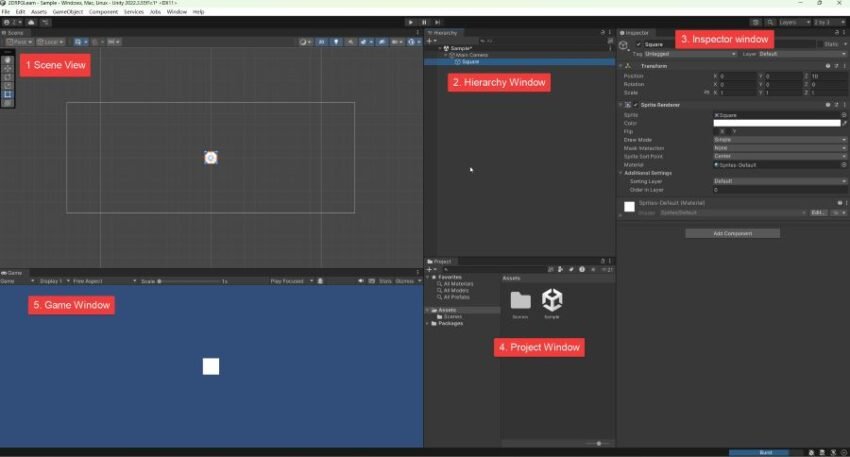Click the Play button in top toolbar
This screenshot has height=457, width=850.
pos(410,22)
